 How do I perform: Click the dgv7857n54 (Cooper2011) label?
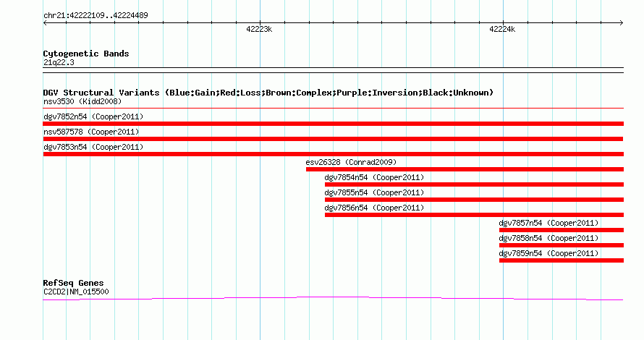click(548, 223)
